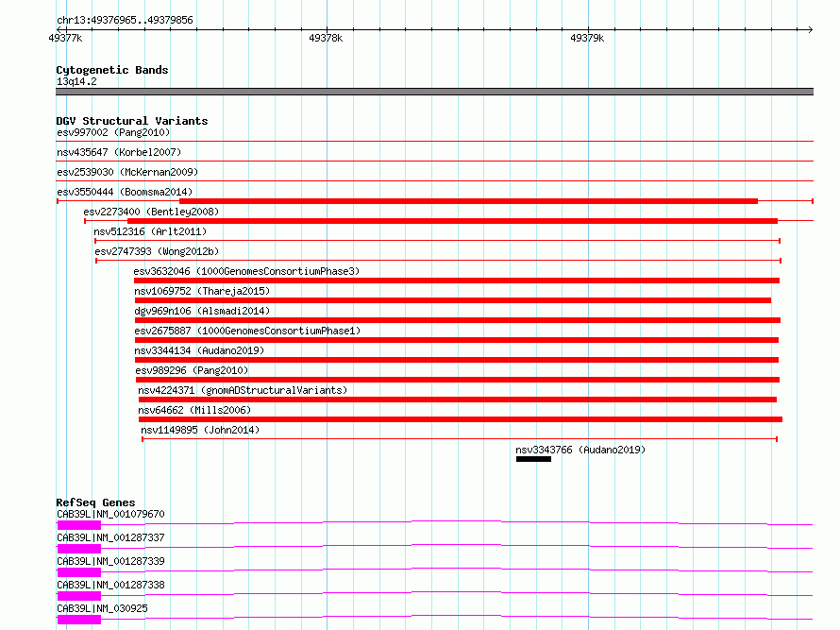
Task: Select variant esv989296 (Pang2010) label
Action: pyautogui.click(x=192, y=370)
